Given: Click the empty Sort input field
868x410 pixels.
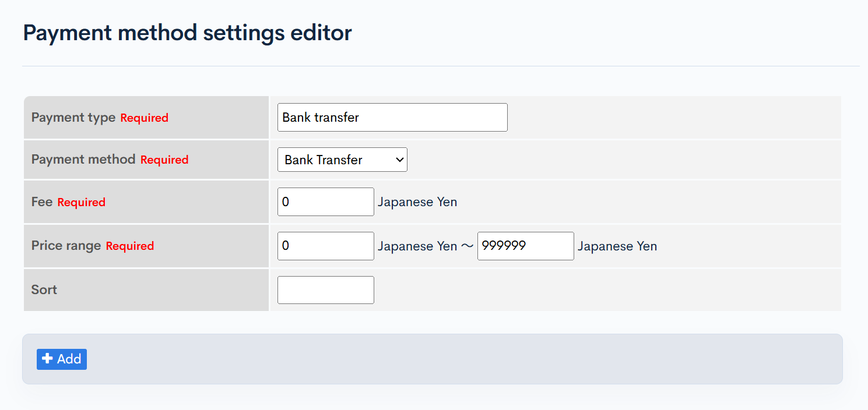Looking at the screenshot, I should pyautogui.click(x=326, y=290).
